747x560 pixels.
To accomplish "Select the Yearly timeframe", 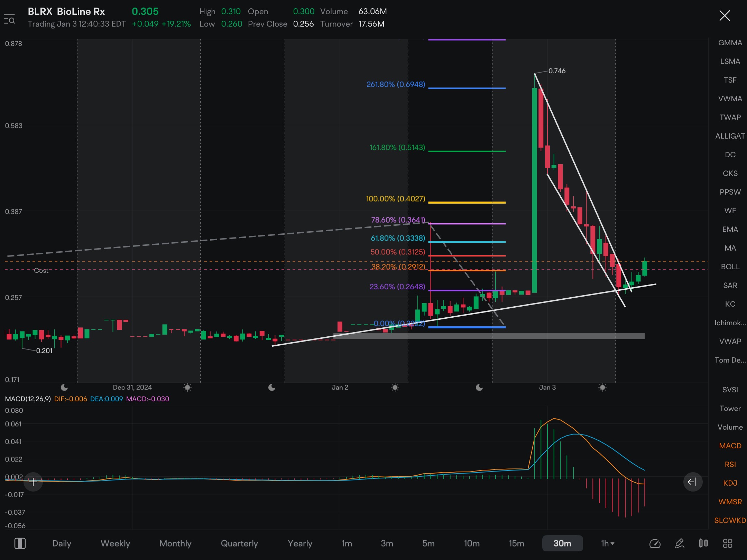I will pyautogui.click(x=300, y=543).
